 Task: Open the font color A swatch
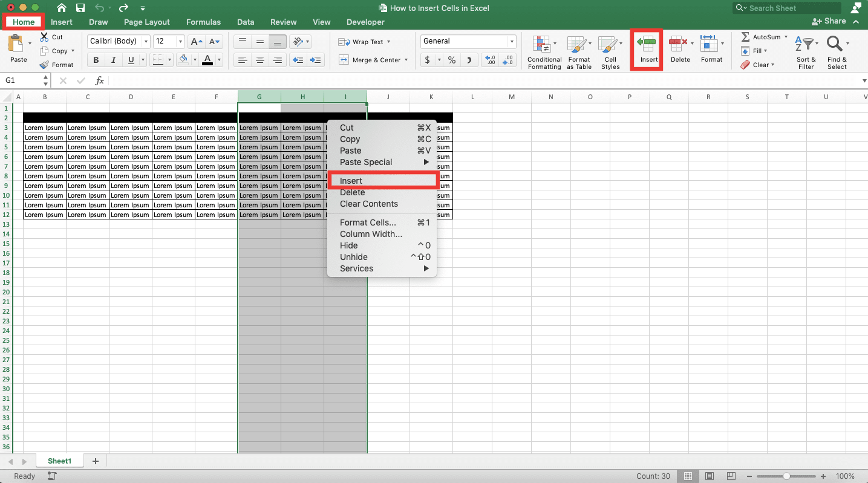point(207,60)
